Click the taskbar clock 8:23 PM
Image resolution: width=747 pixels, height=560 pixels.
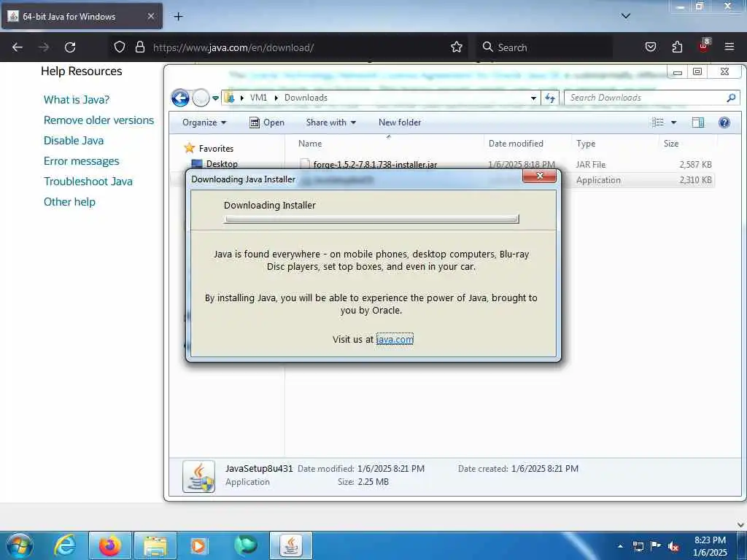click(x=710, y=546)
